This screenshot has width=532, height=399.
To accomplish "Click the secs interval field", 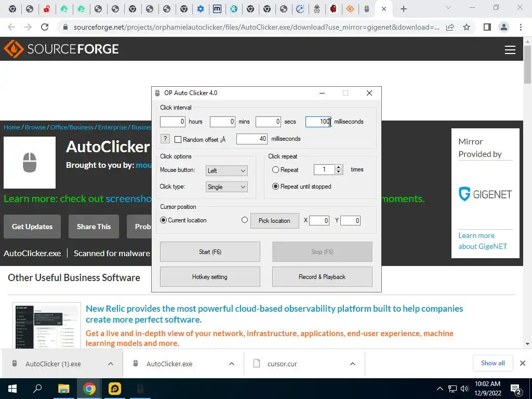I will click(x=268, y=122).
